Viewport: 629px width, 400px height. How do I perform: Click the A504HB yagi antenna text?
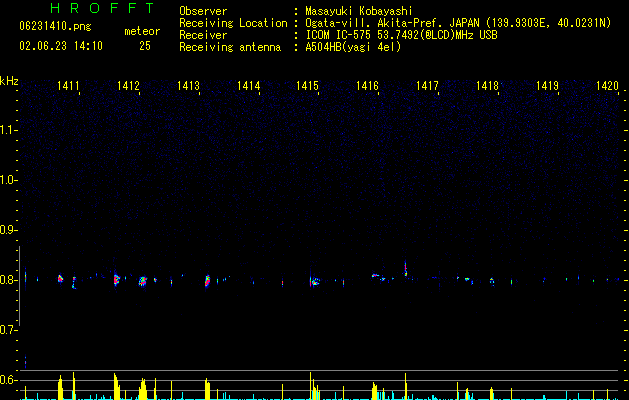[353, 47]
